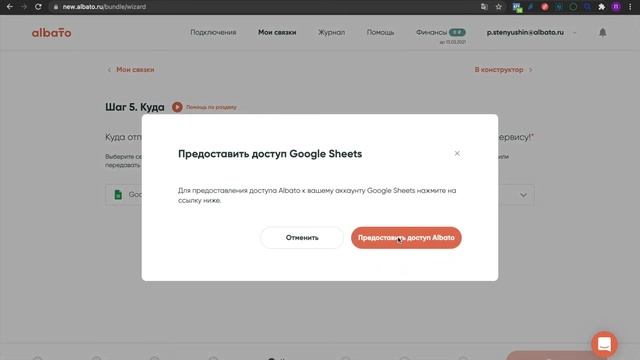The height and width of the screenshot is (360, 640).
Task: Click the green ring extension icon
Action: click(573, 7)
